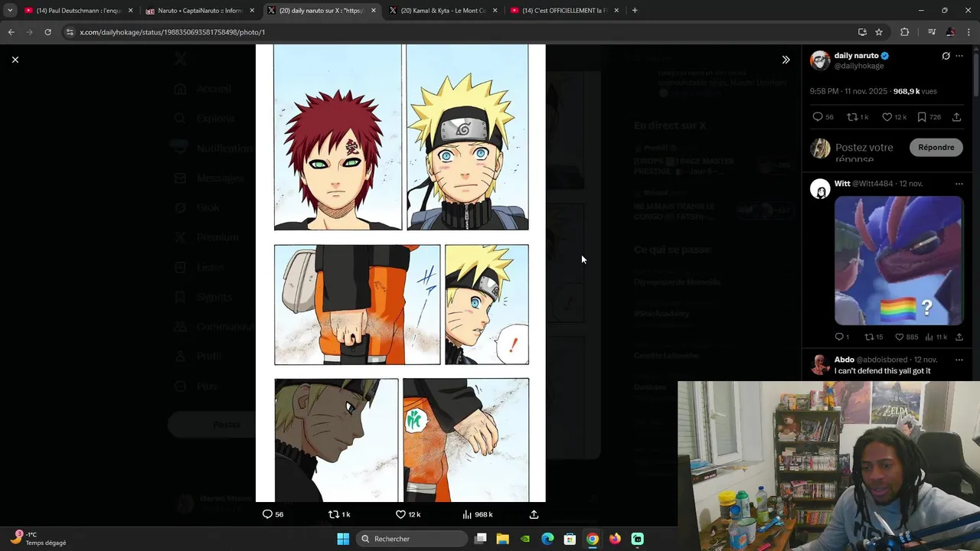Click the reply count 56 in sidebar
The image size is (980, 551).
click(x=823, y=117)
